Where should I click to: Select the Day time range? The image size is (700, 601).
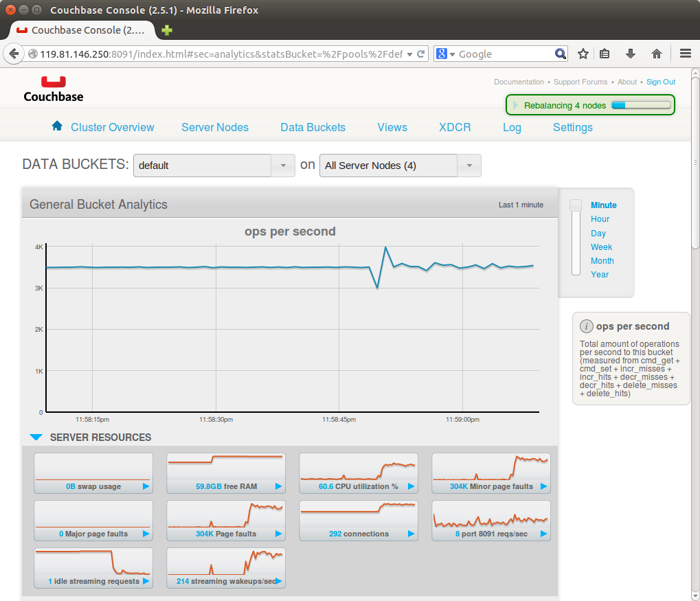point(598,233)
